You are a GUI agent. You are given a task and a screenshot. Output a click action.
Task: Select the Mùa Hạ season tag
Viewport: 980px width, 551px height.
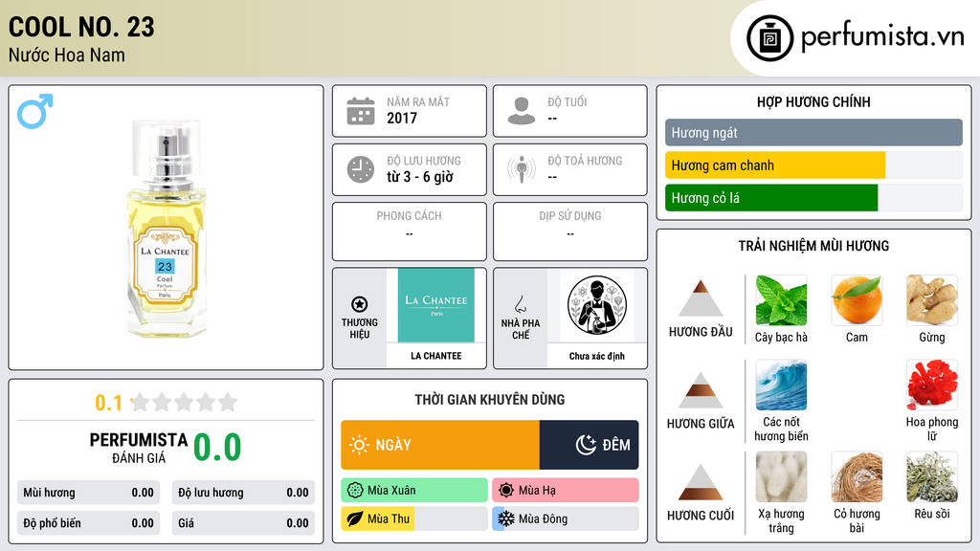[565, 490]
